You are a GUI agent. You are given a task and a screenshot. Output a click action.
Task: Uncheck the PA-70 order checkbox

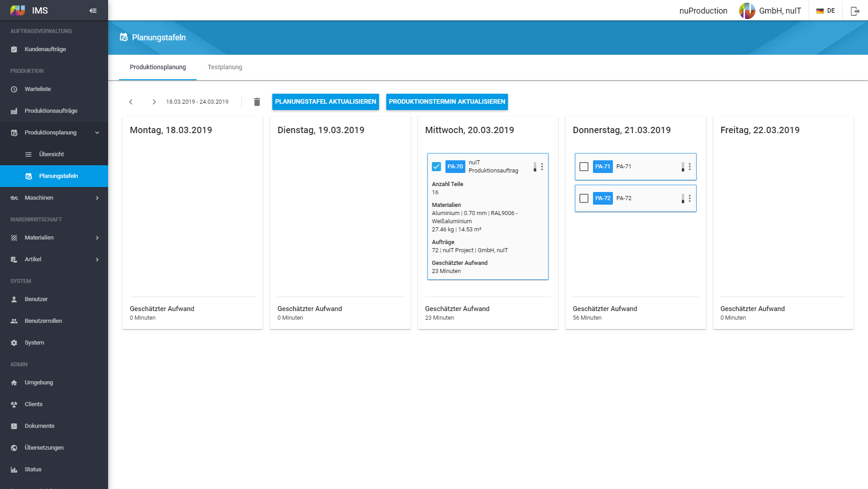click(x=436, y=167)
